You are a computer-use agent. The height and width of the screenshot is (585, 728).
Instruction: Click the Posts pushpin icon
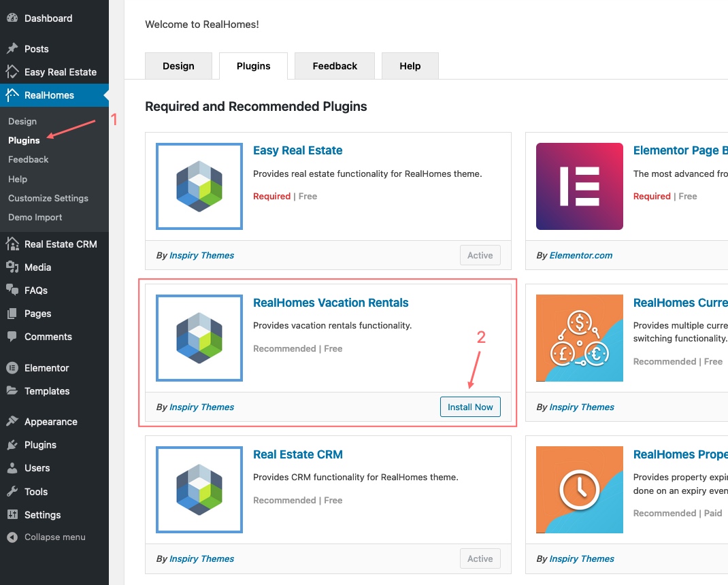pos(12,48)
